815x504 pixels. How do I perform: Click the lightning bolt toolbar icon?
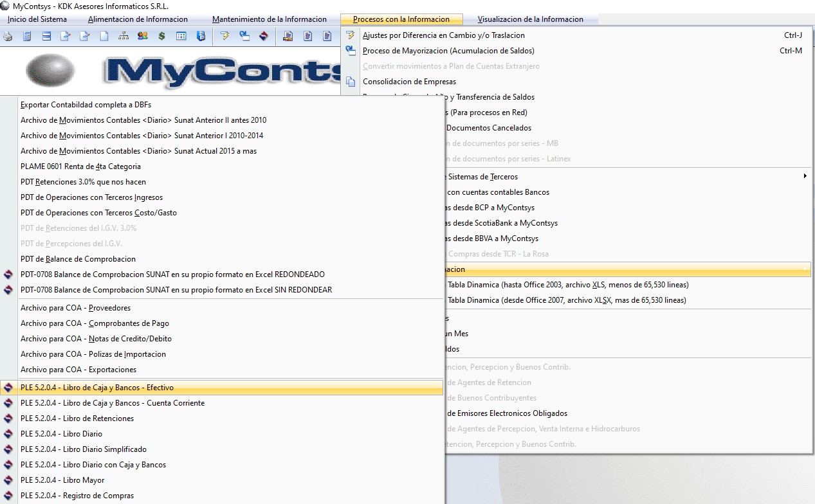click(224, 36)
